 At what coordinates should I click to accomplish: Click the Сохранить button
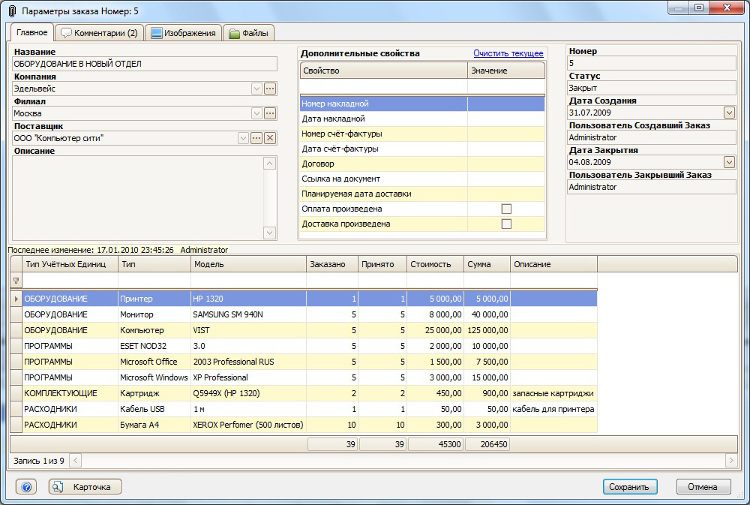630,487
